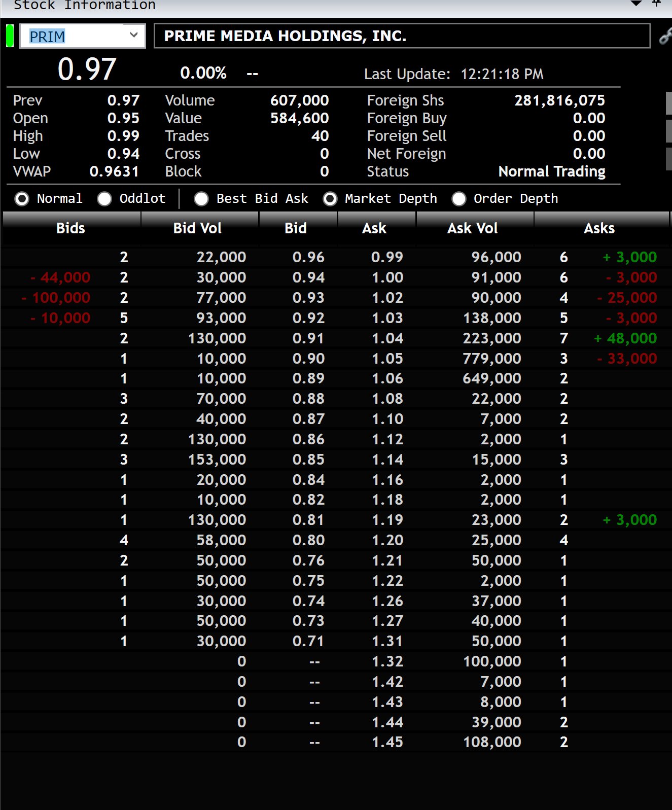
Task: Choose the Best Bid Ask option
Action: (201, 199)
